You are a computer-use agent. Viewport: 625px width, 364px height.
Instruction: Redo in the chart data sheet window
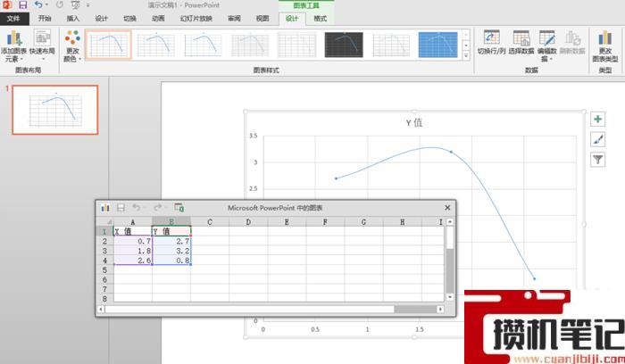pyautogui.click(x=158, y=208)
